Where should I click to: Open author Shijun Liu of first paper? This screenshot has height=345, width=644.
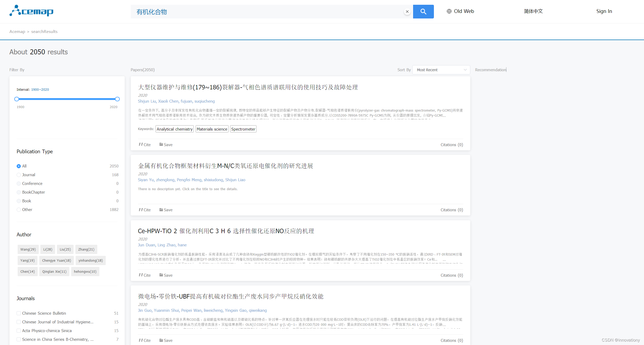click(147, 101)
